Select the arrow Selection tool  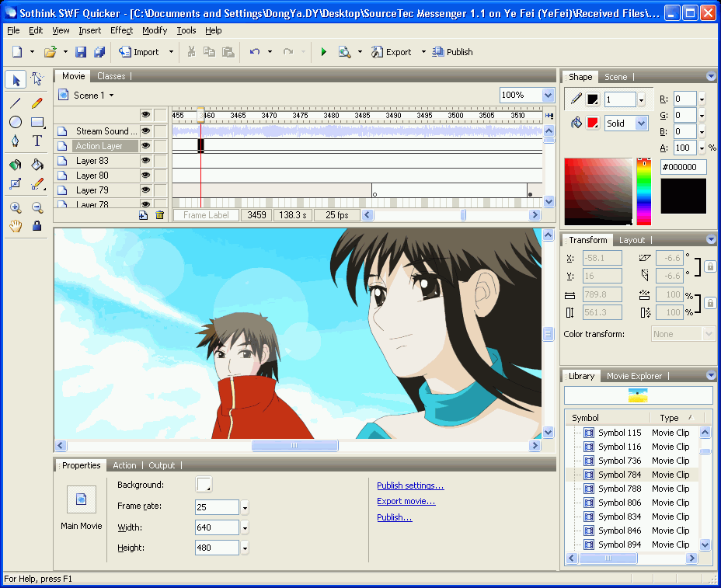pos(16,80)
